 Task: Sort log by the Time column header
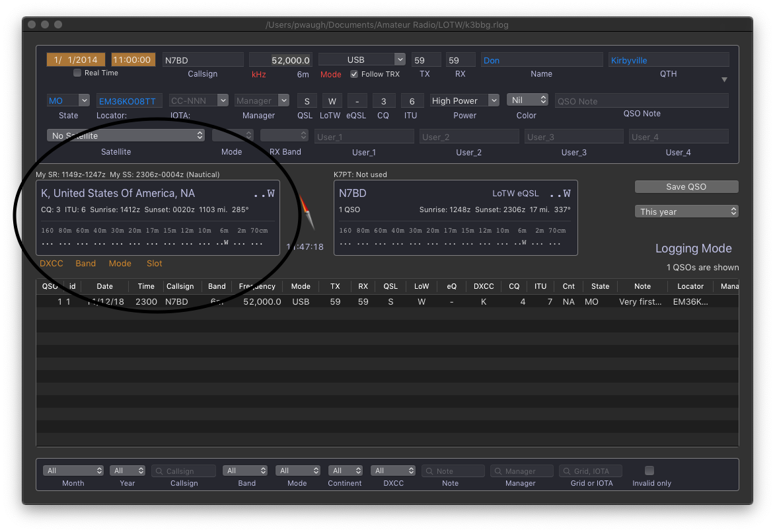146,286
